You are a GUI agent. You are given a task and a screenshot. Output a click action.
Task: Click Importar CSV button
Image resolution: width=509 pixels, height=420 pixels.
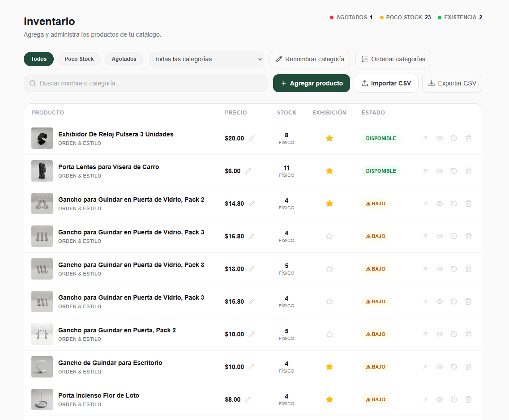click(x=386, y=83)
